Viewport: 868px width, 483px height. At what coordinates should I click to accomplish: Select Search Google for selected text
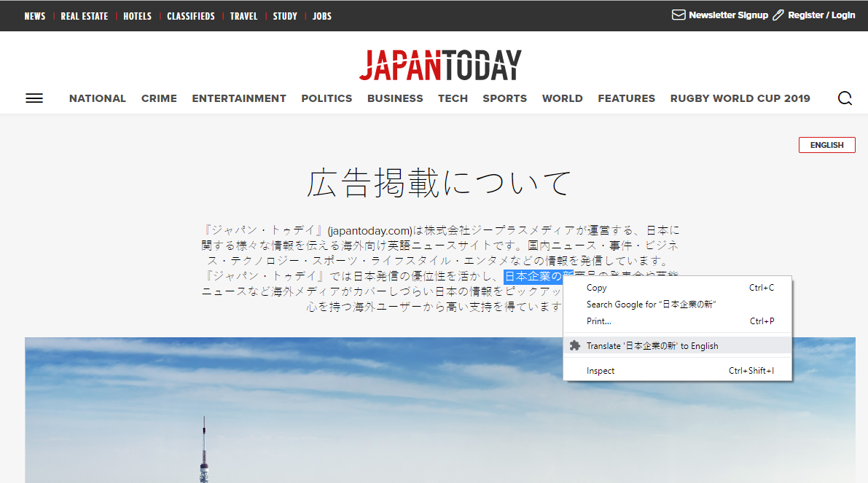tap(678, 305)
